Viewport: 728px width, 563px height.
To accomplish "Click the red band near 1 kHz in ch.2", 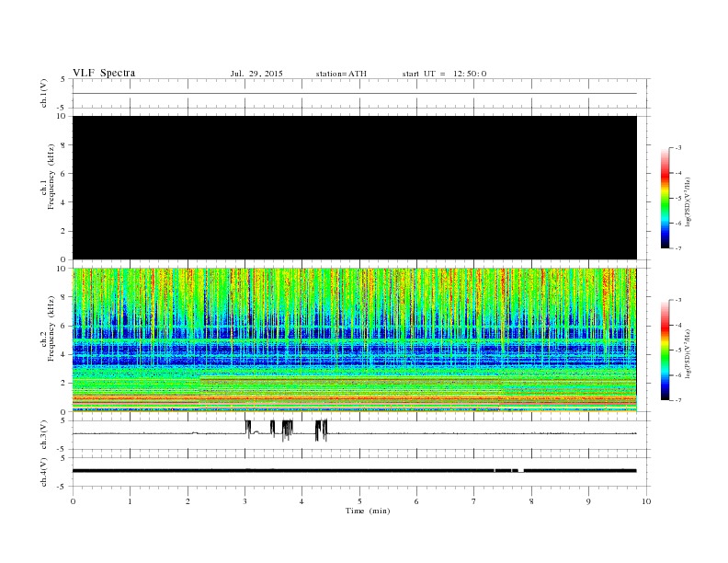I will 355,398.
